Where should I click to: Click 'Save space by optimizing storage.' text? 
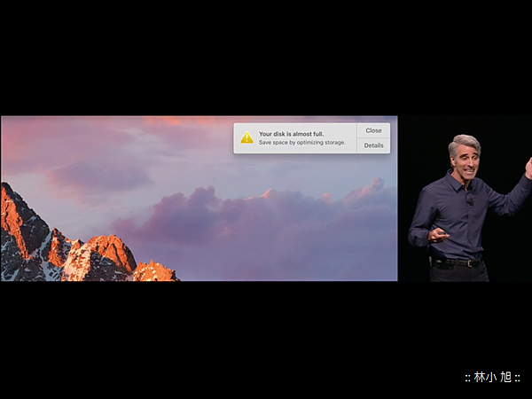point(302,143)
